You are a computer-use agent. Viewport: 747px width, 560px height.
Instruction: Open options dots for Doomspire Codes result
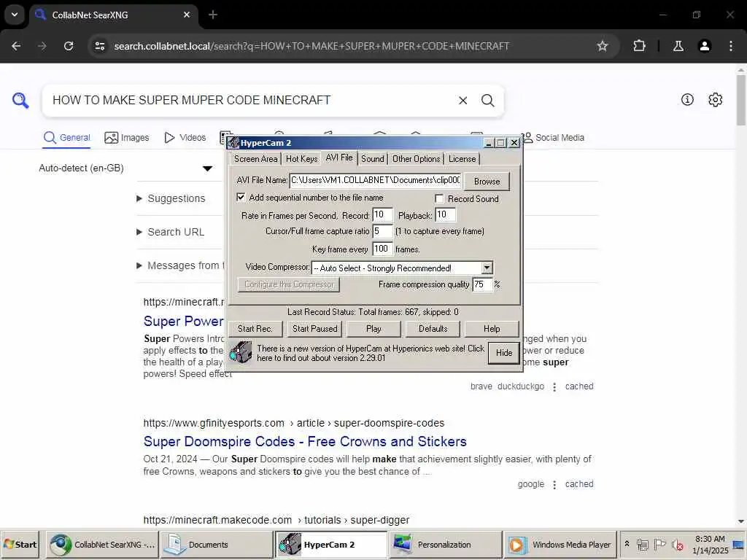(554, 484)
